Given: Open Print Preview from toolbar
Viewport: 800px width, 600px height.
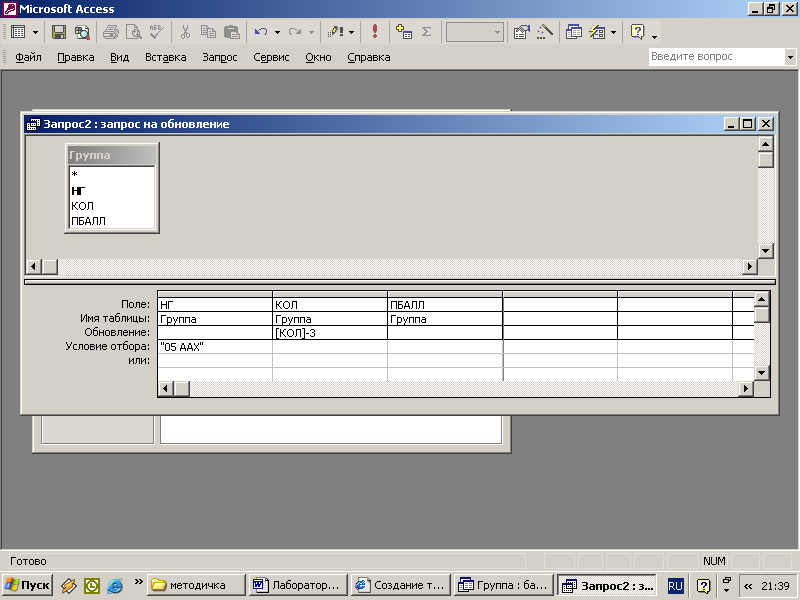Looking at the screenshot, I should click(x=134, y=32).
